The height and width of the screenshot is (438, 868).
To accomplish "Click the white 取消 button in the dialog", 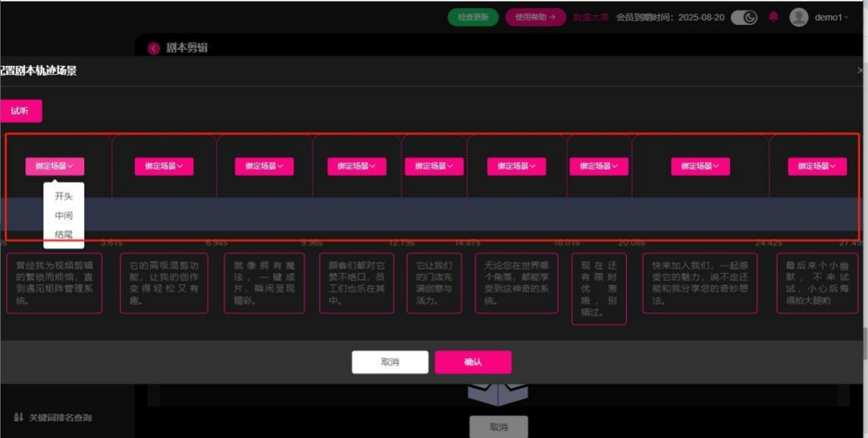I will 390,362.
